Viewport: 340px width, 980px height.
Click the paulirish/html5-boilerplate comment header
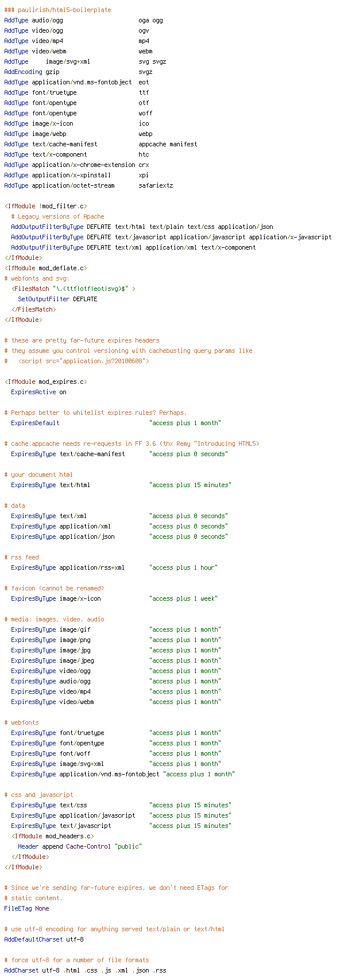57,10
